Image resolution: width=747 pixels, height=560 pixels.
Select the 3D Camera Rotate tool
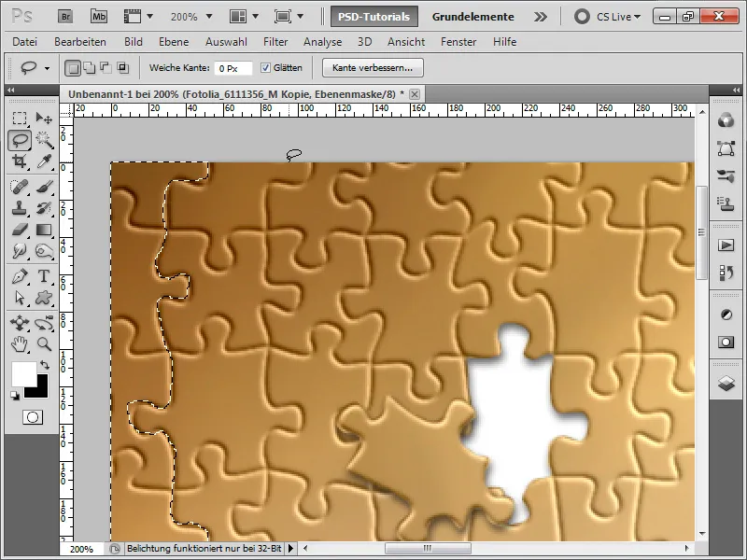[44, 323]
